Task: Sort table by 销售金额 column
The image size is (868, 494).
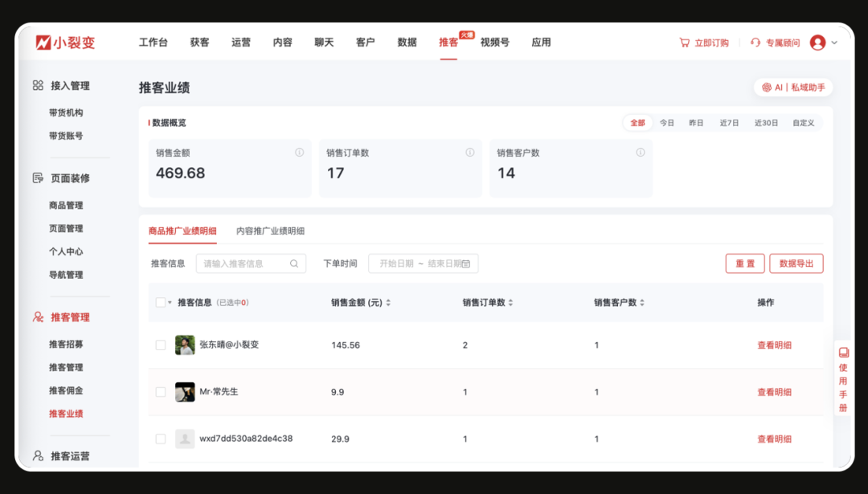Action: tap(389, 302)
